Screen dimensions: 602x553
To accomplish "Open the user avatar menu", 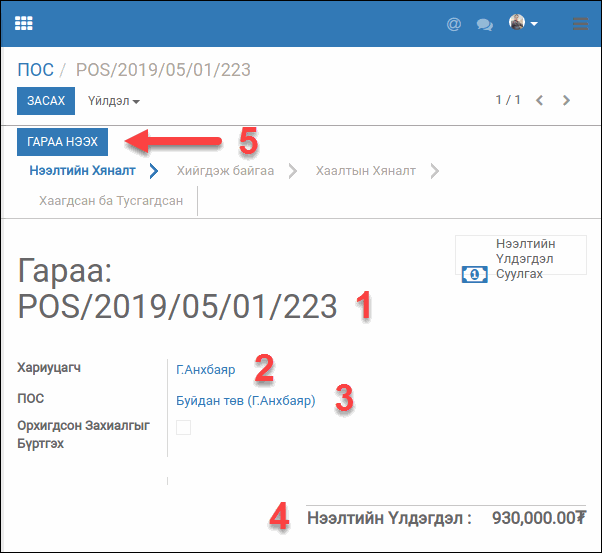I will [x=523, y=23].
